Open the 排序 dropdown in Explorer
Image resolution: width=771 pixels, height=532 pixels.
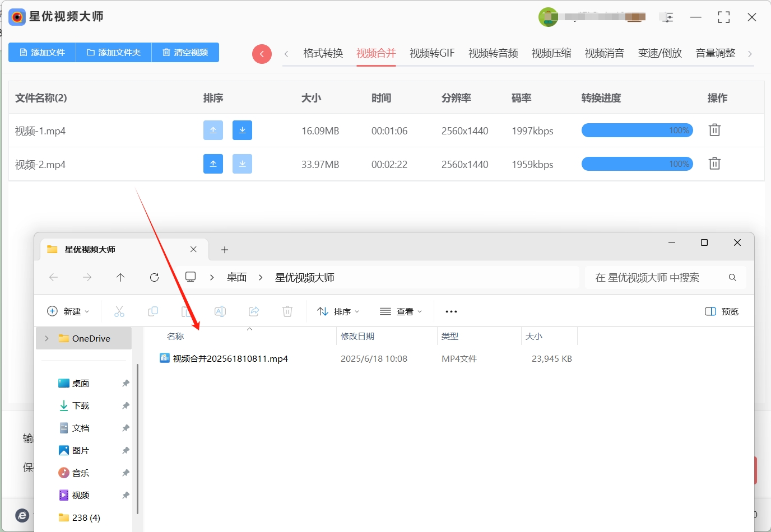pyautogui.click(x=338, y=311)
